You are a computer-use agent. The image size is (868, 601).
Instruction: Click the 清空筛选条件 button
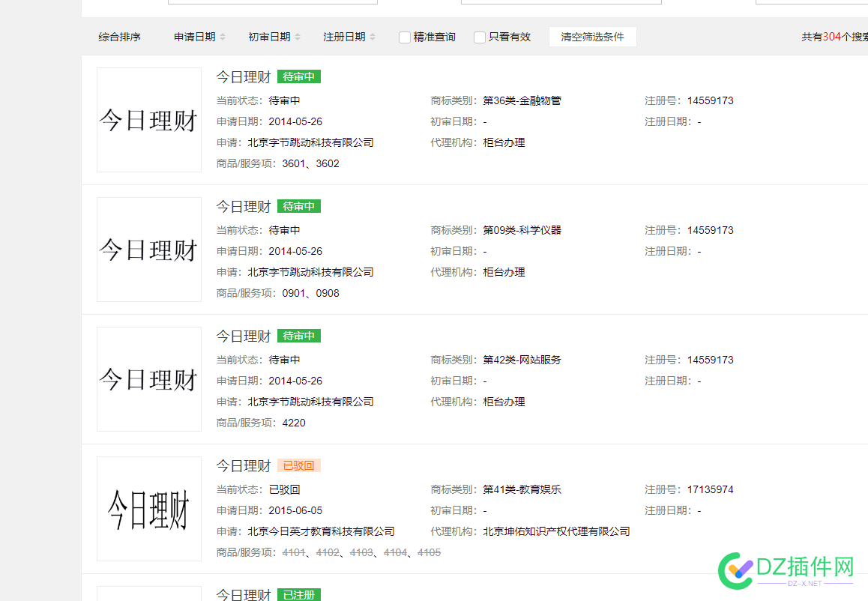[x=592, y=37]
